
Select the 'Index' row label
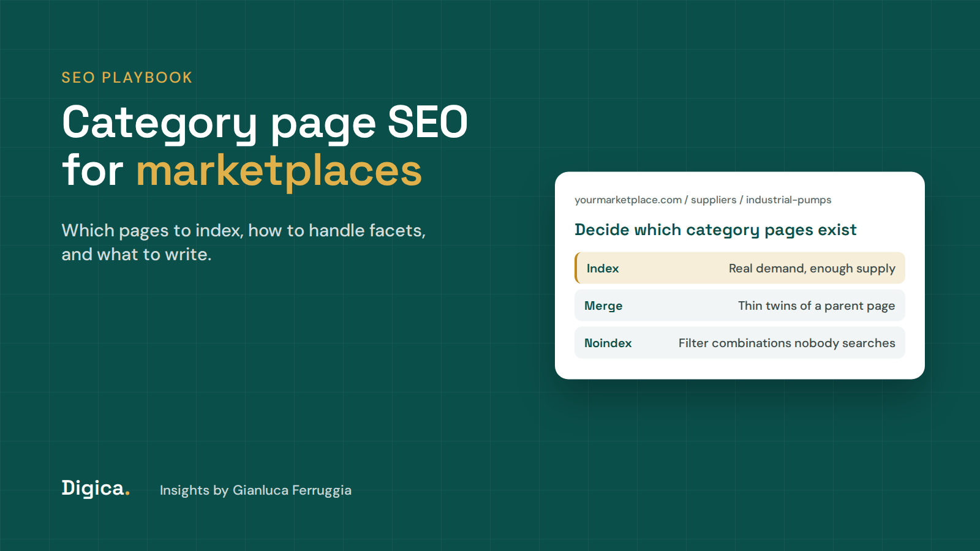click(603, 268)
